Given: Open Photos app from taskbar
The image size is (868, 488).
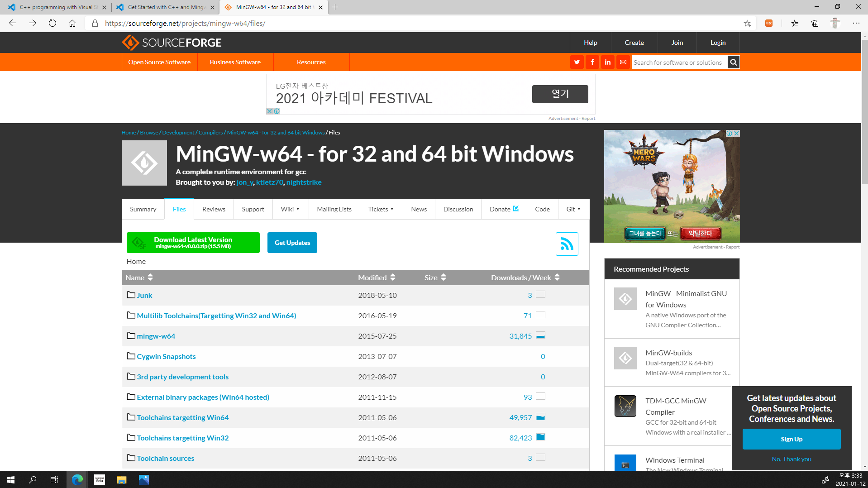Looking at the screenshot, I should tap(143, 479).
